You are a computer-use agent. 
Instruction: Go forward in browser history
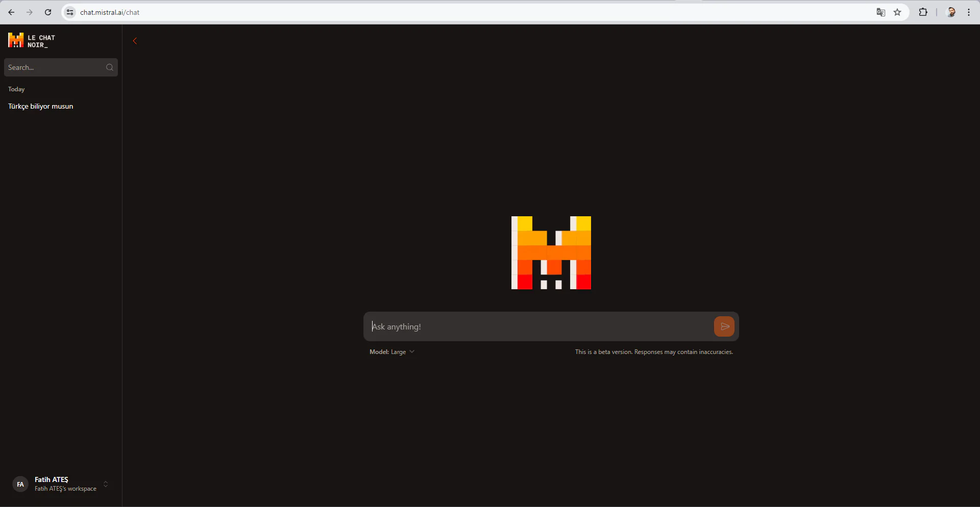tap(30, 12)
